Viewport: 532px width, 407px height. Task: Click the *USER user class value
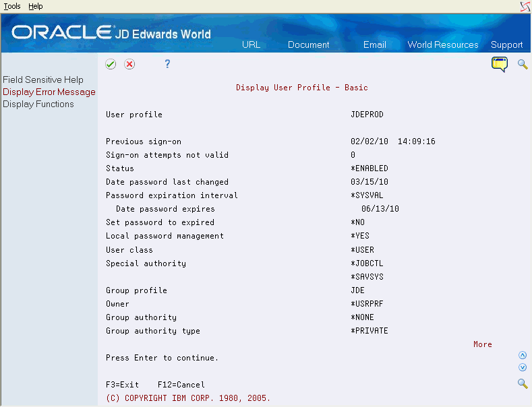tap(362, 250)
